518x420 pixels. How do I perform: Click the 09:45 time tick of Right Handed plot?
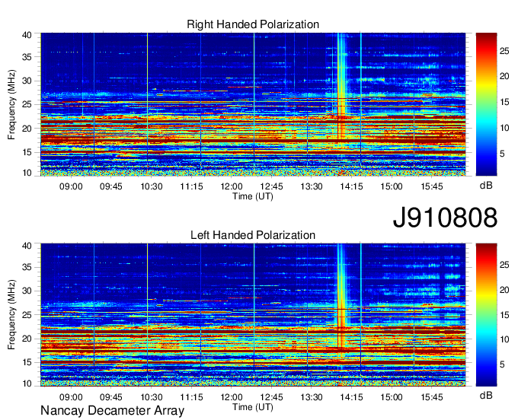(x=111, y=186)
